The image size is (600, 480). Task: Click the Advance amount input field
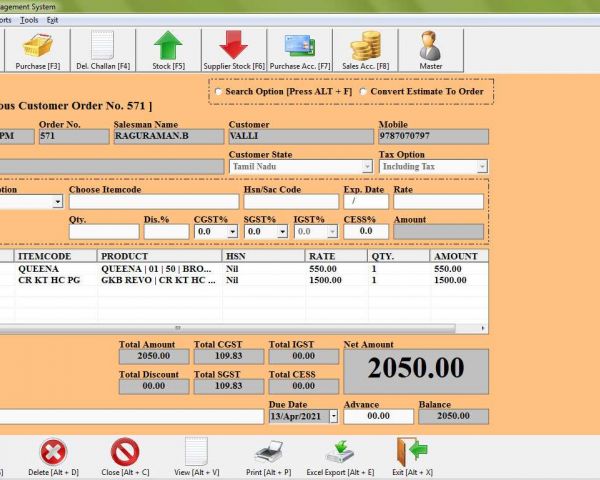point(377,416)
